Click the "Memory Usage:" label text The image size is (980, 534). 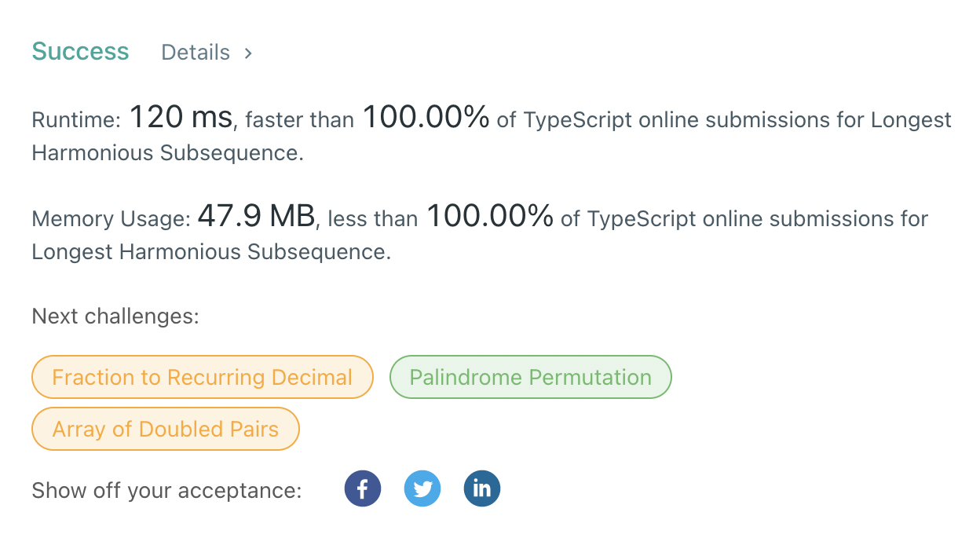pos(112,218)
